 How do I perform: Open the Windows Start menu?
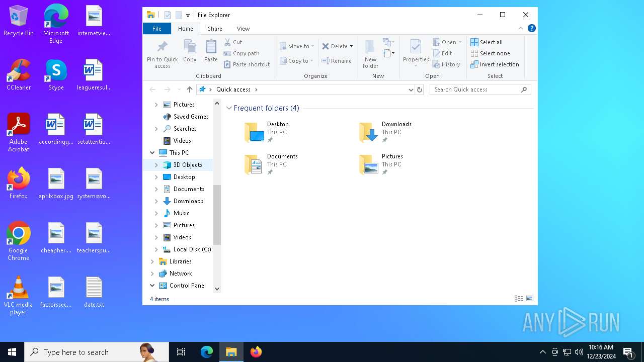pos(12,352)
